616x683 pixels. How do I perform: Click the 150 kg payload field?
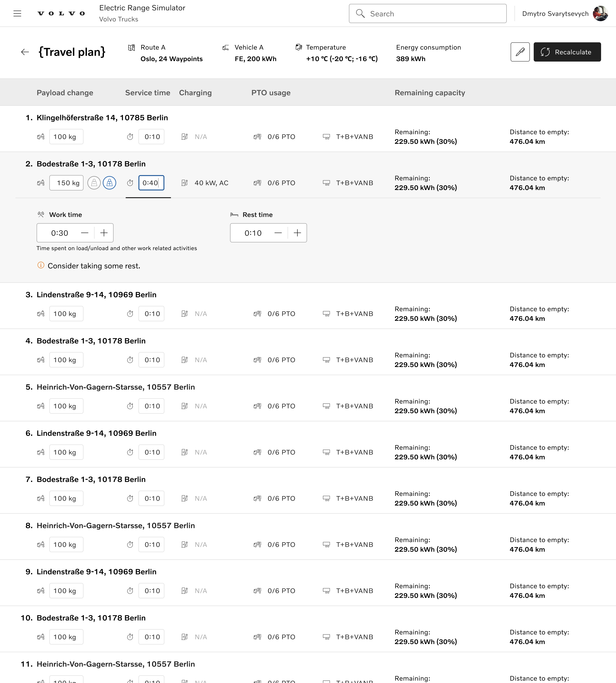(x=66, y=183)
